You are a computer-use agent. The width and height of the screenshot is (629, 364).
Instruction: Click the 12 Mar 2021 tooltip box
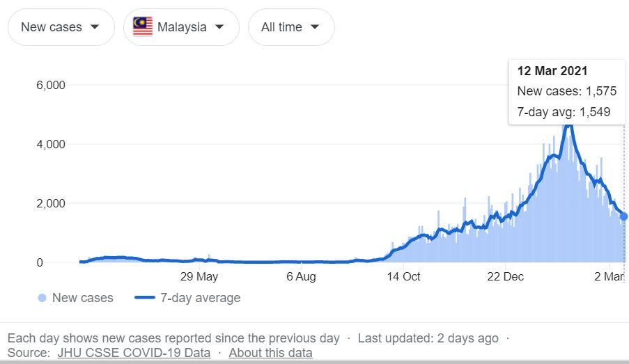pos(566,92)
